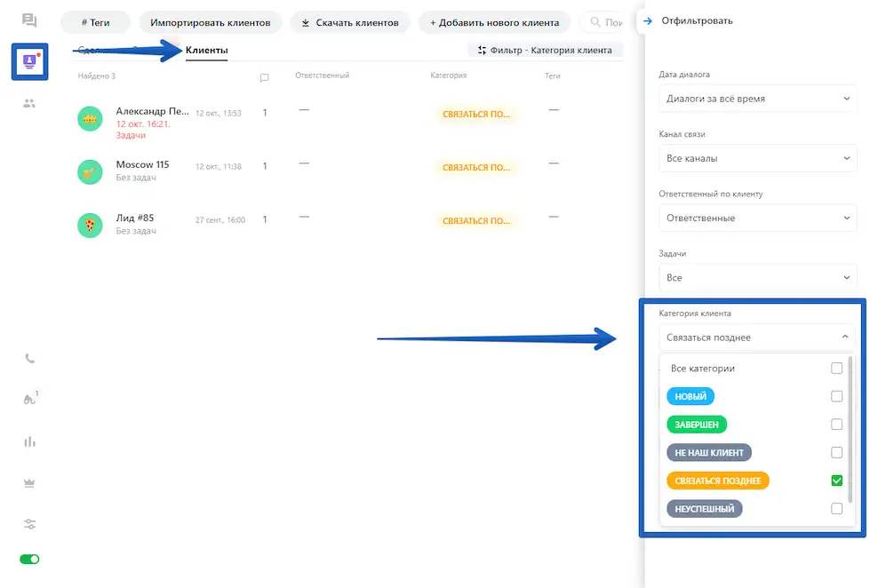This screenshot has width=870, height=588.
Task: Select the green ЗАВЕРШЕН category tag
Action: pos(697,425)
